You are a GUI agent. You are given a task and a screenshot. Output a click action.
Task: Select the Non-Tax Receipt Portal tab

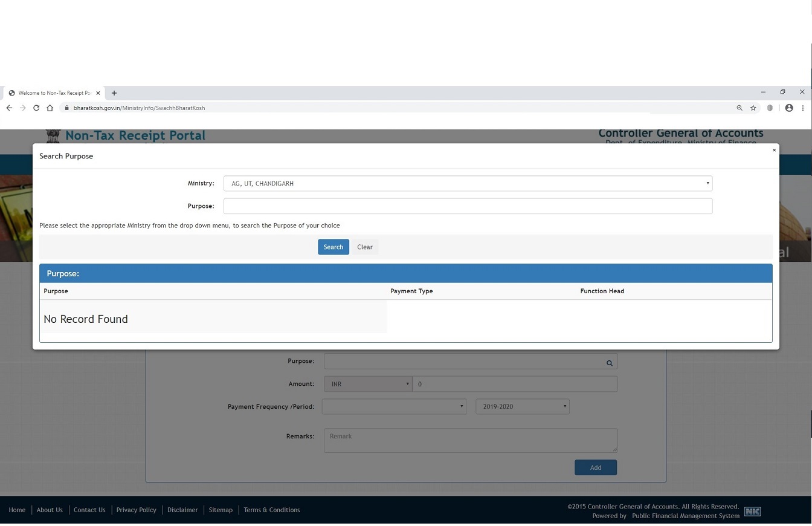53,93
